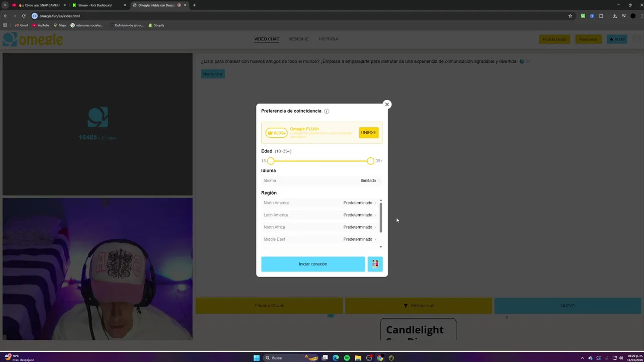644x362 pixels.
Task: Open the apps grid in the bookmarks bar
Action: [x=5, y=25]
